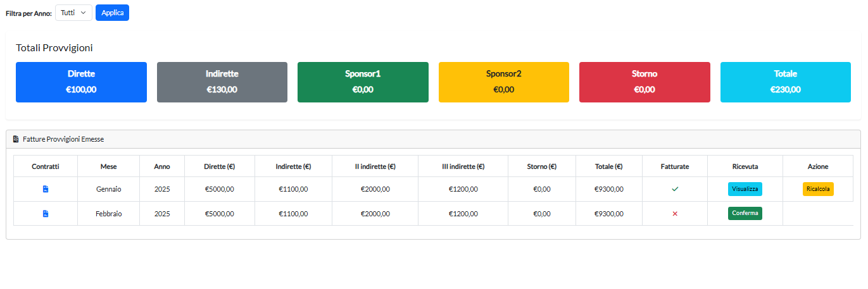This screenshot has height=289, width=868.
Task: Confirm the Febbraio receipt with Conferma
Action: (x=745, y=213)
